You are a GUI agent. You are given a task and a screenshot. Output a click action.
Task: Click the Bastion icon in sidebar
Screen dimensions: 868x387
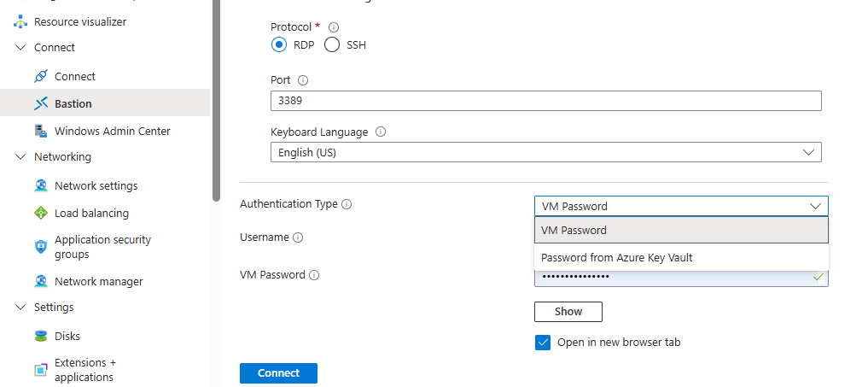[x=40, y=103]
